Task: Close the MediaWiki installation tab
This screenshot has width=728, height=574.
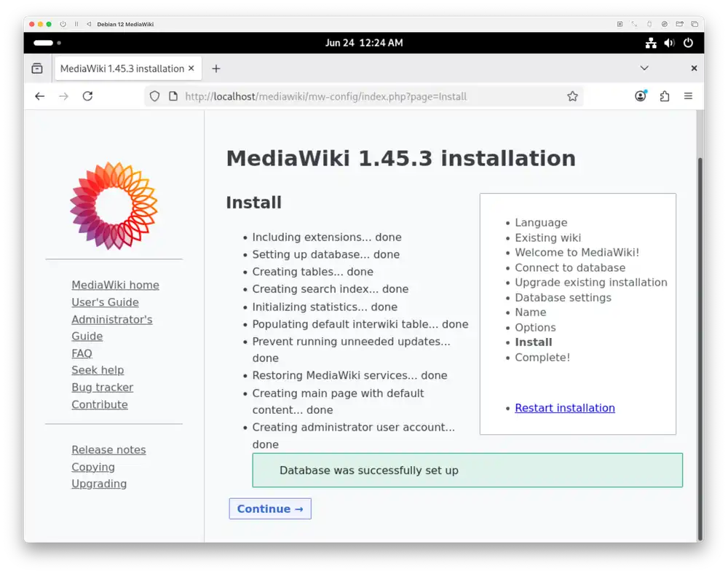Action: point(191,68)
